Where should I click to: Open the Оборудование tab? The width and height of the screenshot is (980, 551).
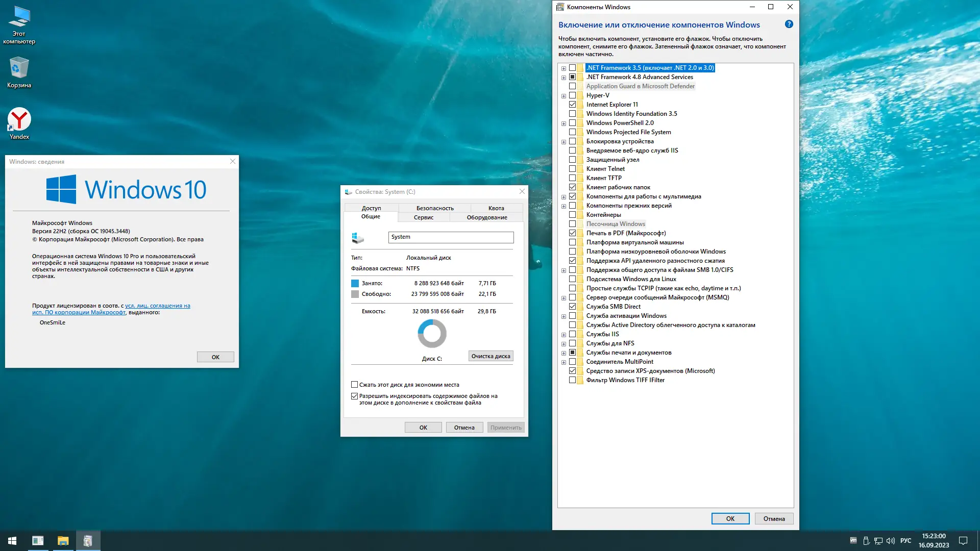(486, 217)
